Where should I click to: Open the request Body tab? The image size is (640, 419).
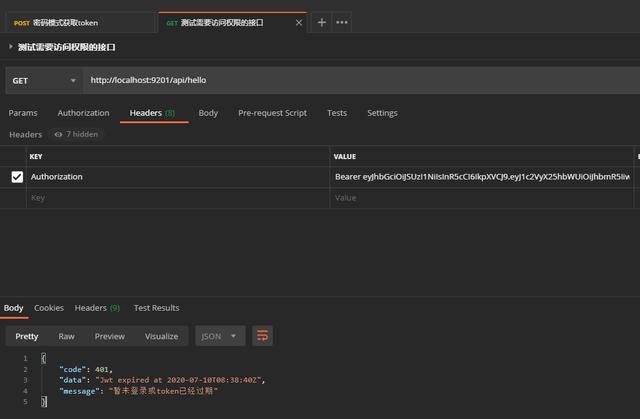pyautogui.click(x=208, y=113)
